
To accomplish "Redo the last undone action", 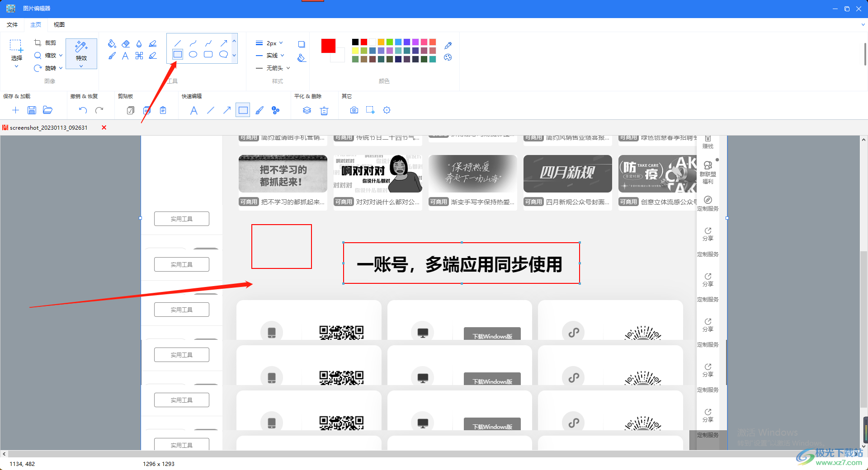I will point(99,110).
